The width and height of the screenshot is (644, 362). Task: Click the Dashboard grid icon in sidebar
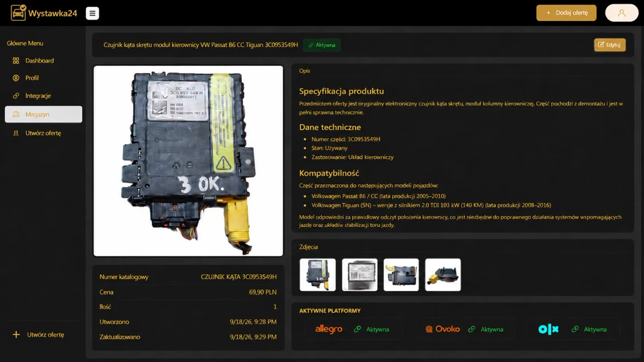click(x=16, y=61)
